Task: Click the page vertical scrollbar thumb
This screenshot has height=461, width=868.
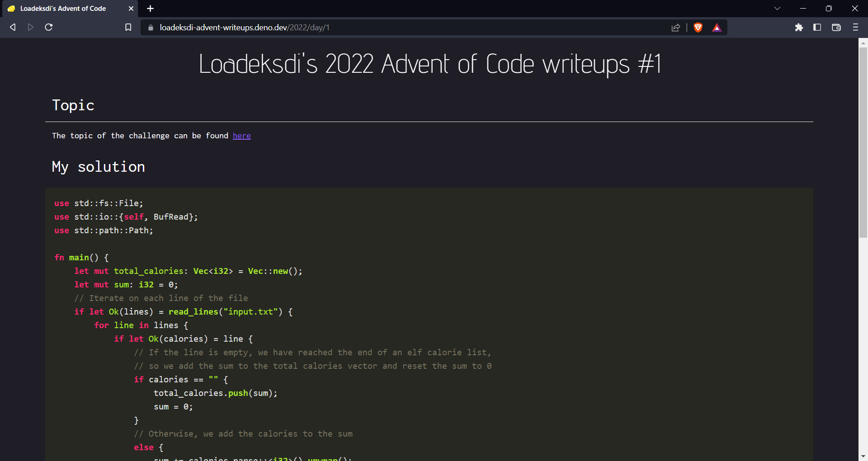Action: coord(863,142)
